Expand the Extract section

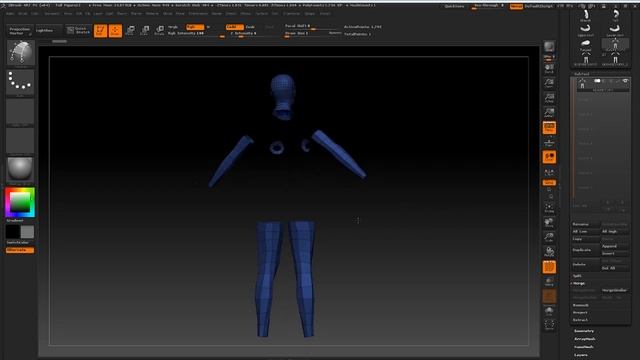coord(580,320)
